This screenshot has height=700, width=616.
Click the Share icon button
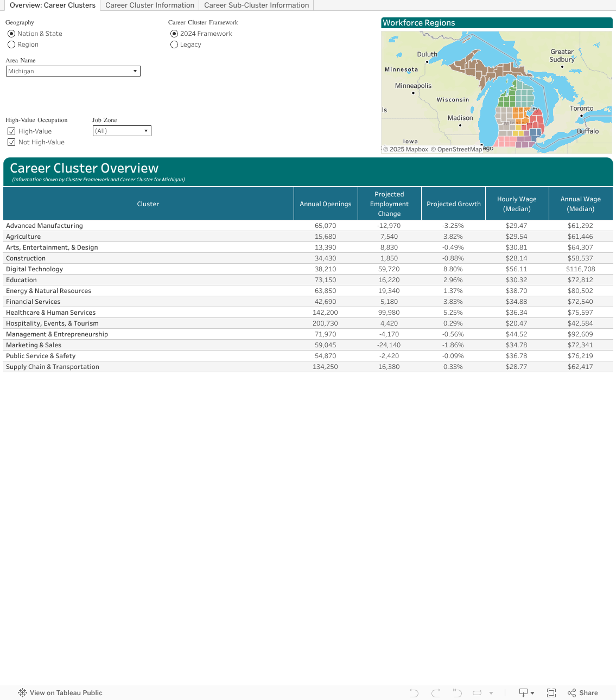(x=582, y=693)
